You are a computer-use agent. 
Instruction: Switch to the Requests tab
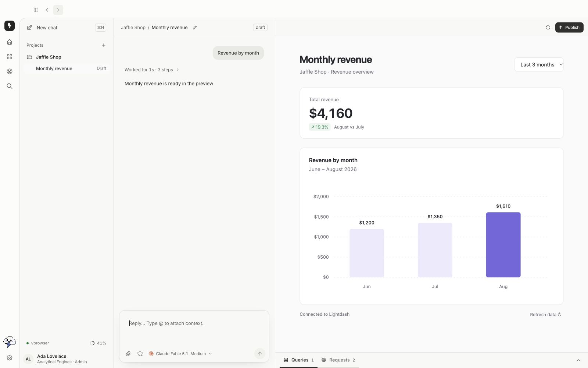point(338,360)
